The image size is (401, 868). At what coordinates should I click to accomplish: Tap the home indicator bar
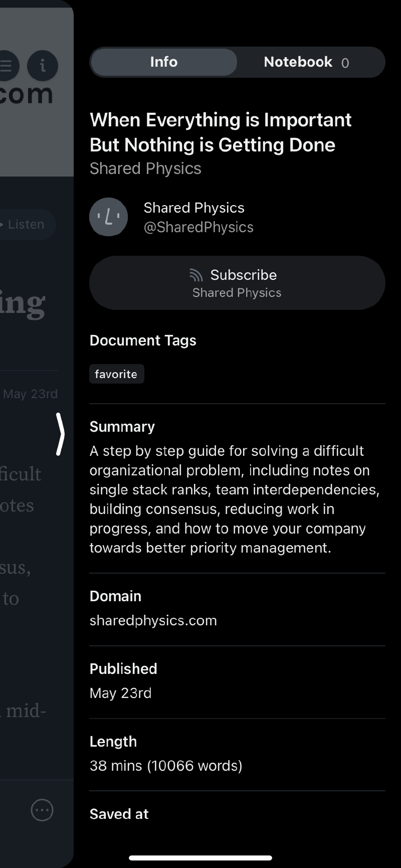pos(200,858)
